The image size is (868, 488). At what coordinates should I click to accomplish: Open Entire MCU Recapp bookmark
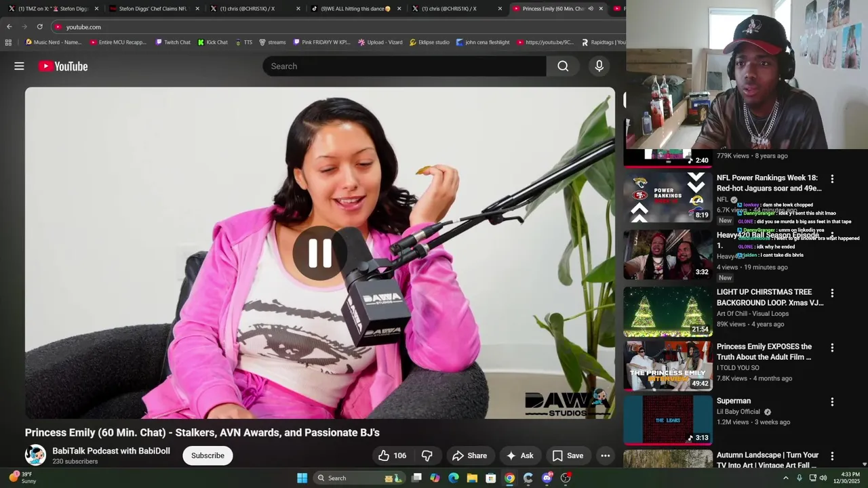[118, 42]
